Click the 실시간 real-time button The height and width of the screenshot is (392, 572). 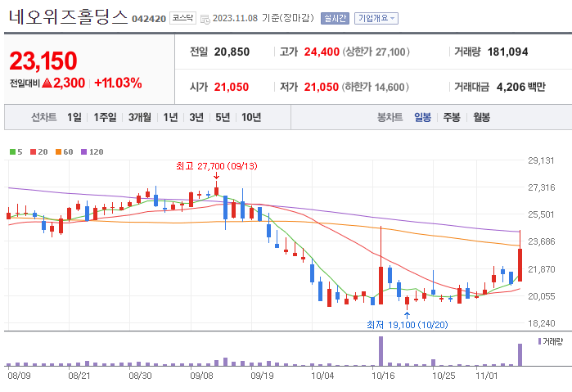(x=335, y=18)
